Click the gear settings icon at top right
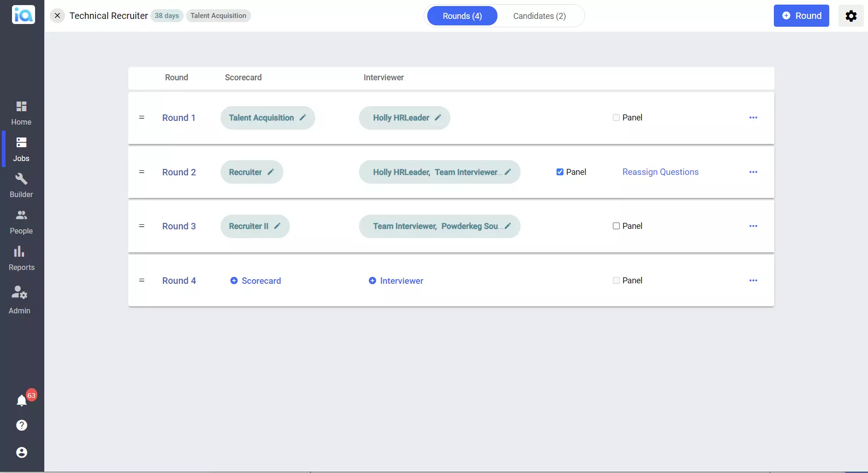Image resolution: width=868 pixels, height=473 pixels. pyautogui.click(x=851, y=16)
